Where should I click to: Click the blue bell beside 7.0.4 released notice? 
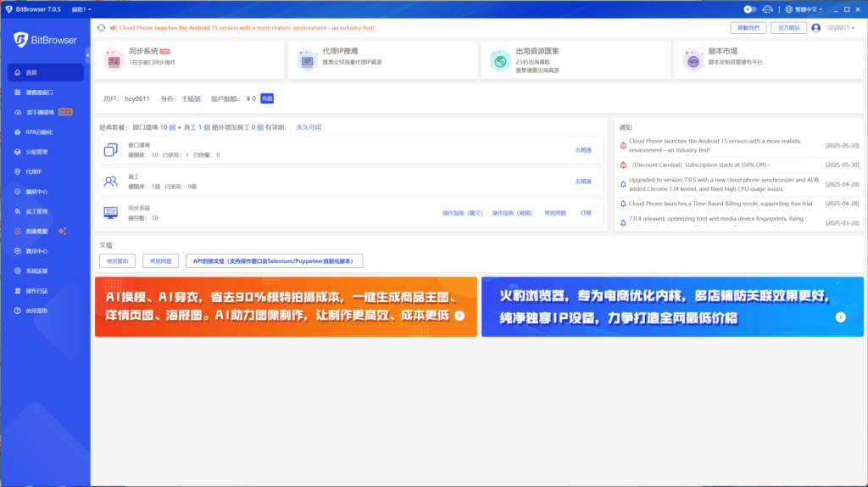coord(623,223)
